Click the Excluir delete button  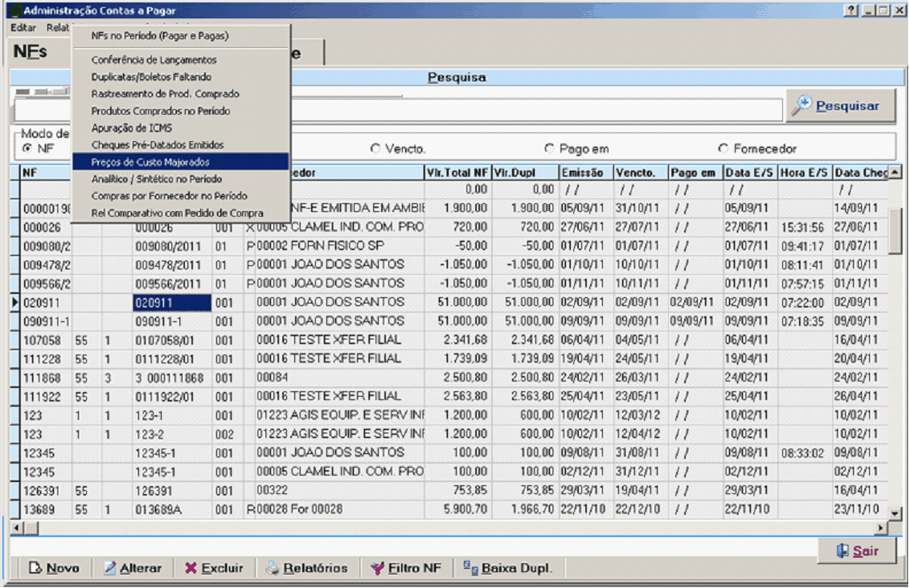(x=213, y=568)
